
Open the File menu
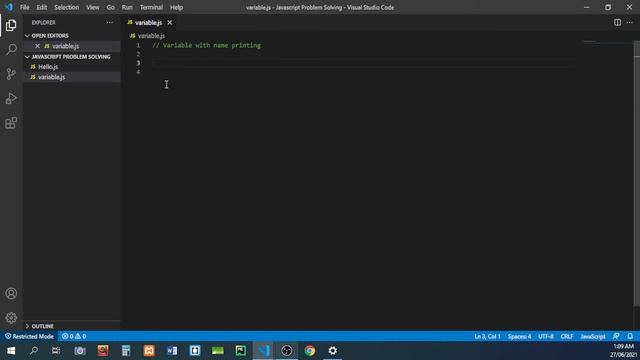click(x=24, y=7)
